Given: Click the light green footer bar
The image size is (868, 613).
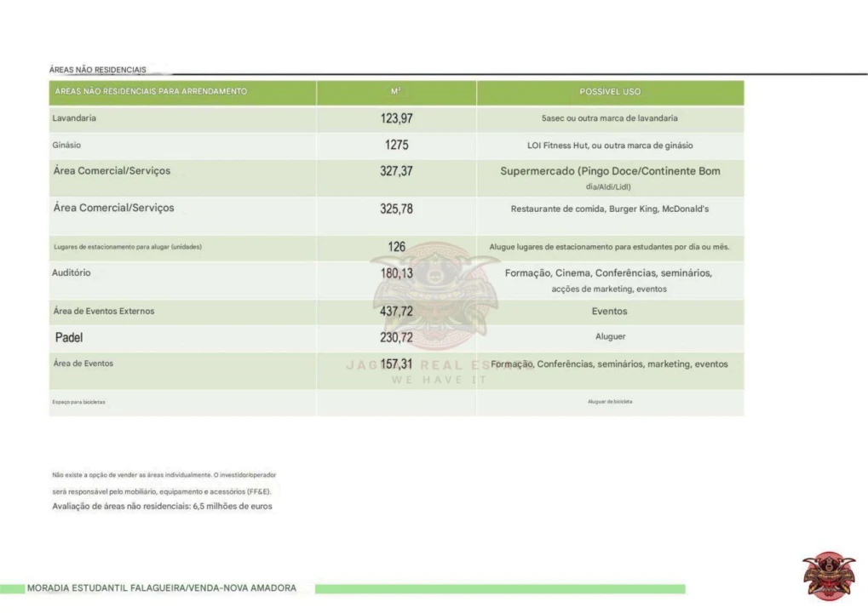Looking at the screenshot, I should pos(499,588).
